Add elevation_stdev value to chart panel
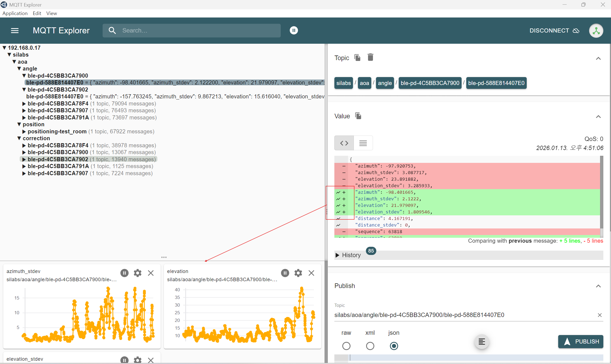Viewport: 611px width, 364px height. (338, 212)
